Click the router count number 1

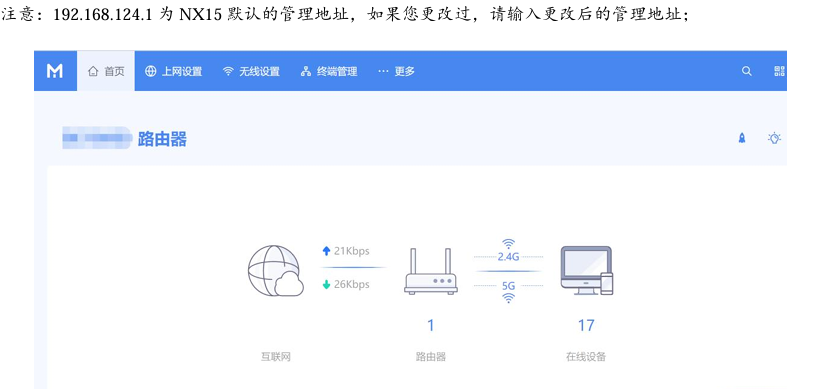click(x=431, y=326)
